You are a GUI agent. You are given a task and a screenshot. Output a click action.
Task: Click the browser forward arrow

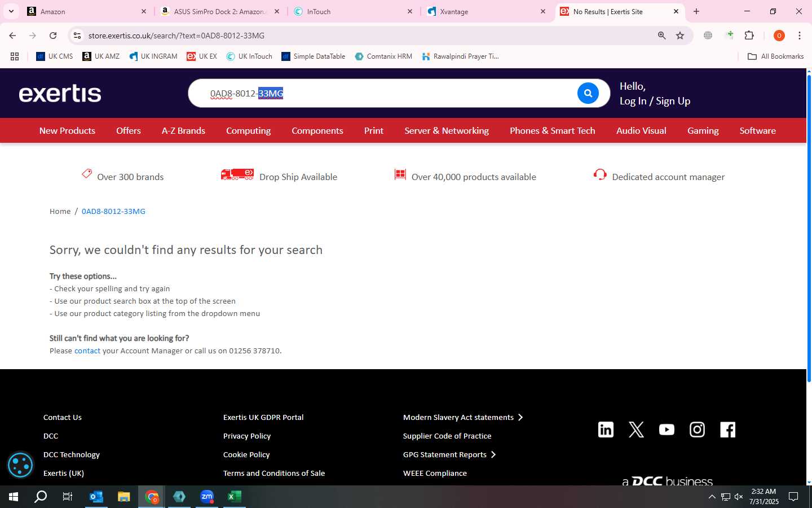[x=33, y=36]
